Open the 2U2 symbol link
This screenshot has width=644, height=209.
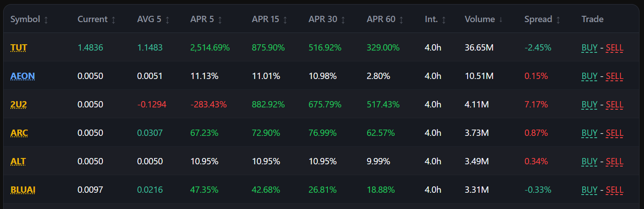click(x=19, y=104)
